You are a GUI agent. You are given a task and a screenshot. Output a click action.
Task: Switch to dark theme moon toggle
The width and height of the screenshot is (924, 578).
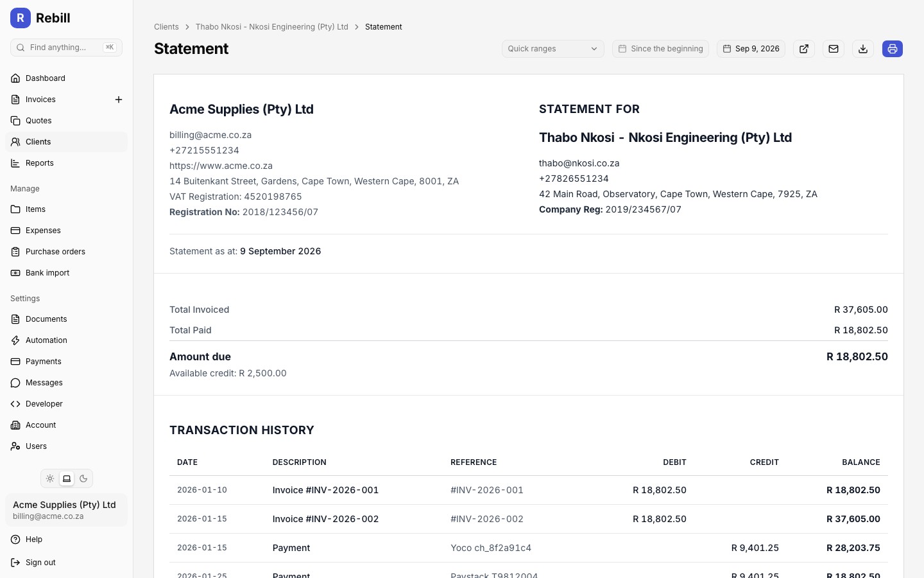[x=83, y=478]
